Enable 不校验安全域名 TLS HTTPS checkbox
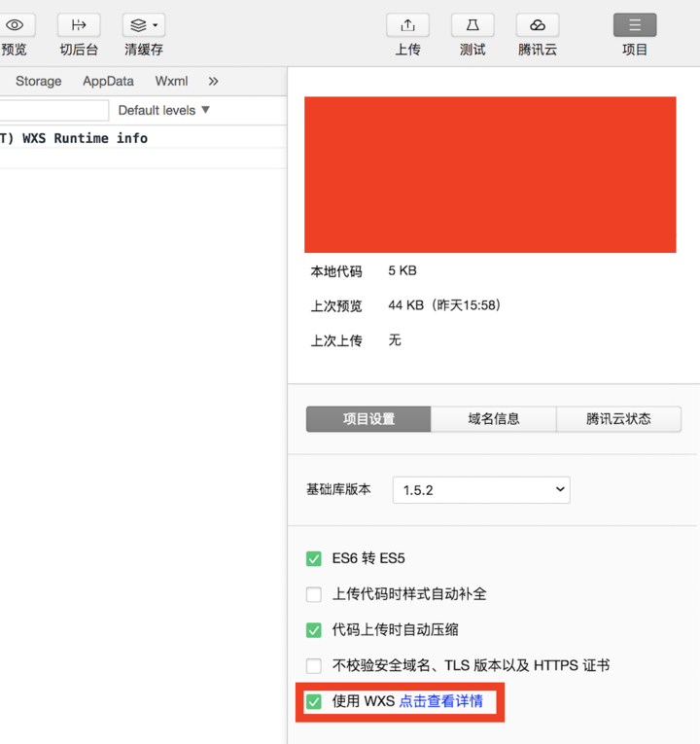Viewport: 700px width, 744px height. point(313,665)
